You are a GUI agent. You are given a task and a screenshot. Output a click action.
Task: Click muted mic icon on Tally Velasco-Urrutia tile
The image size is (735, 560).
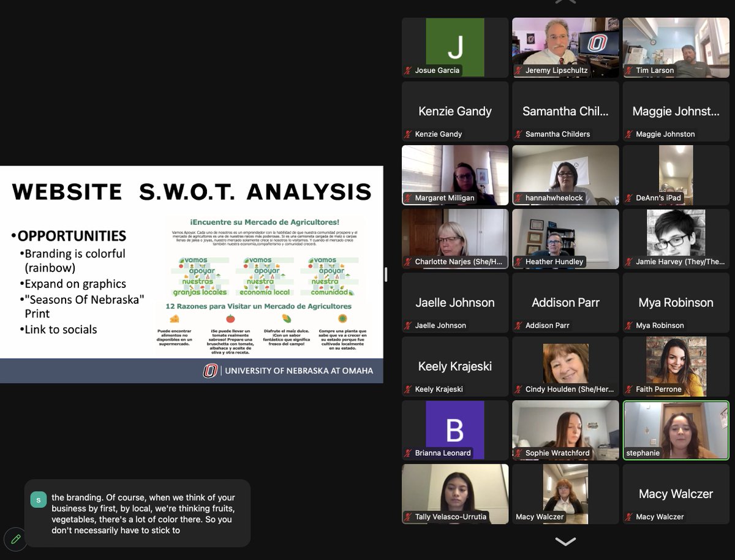[408, 516]
